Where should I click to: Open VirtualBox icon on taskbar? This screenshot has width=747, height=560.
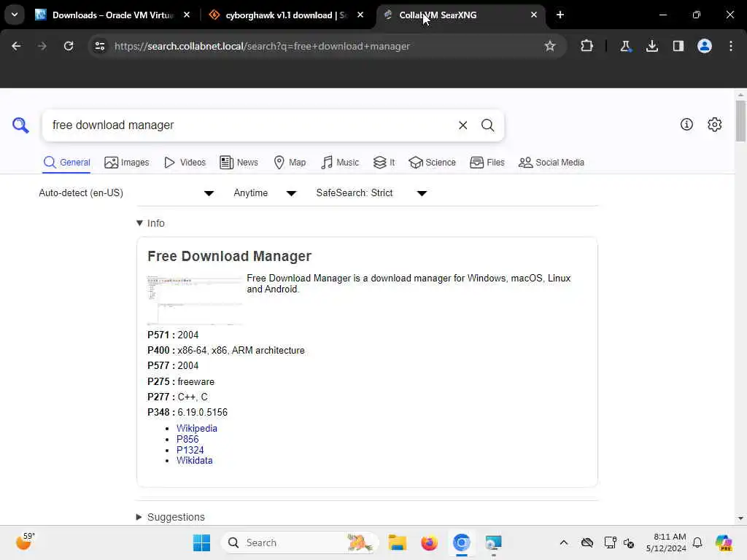click(494, 542)
